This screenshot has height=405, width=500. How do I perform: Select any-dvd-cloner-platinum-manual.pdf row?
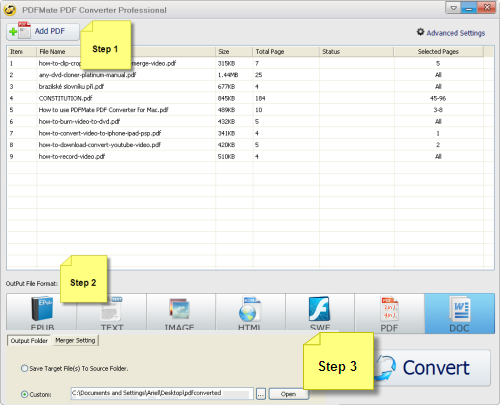coord(250,75)
